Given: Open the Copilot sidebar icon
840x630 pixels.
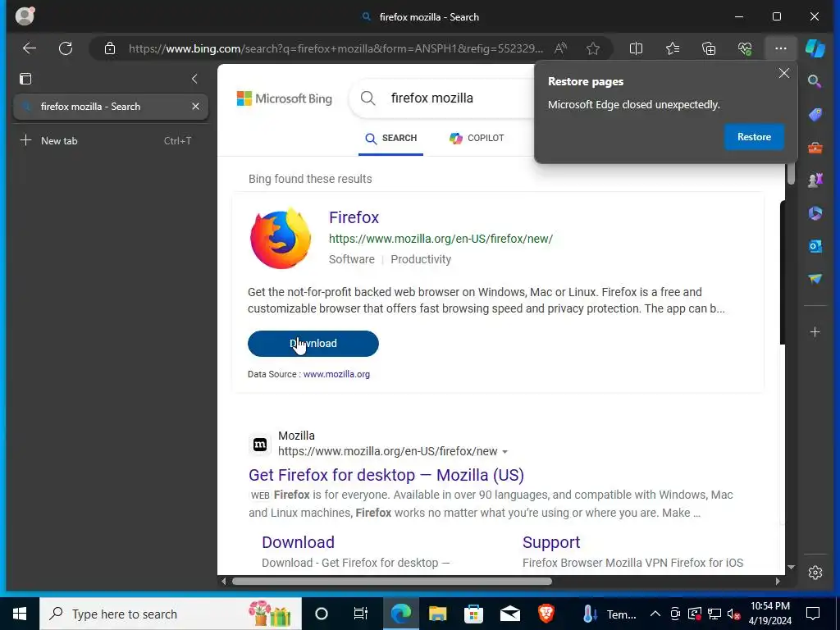Looking at the screenshot, I should pyautogui.click(x=815, y=48).
